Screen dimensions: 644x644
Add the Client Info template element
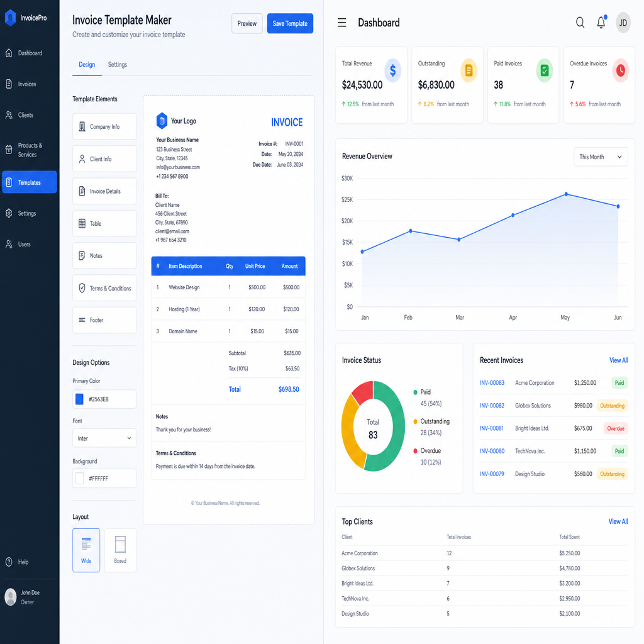tap(104, 159)
